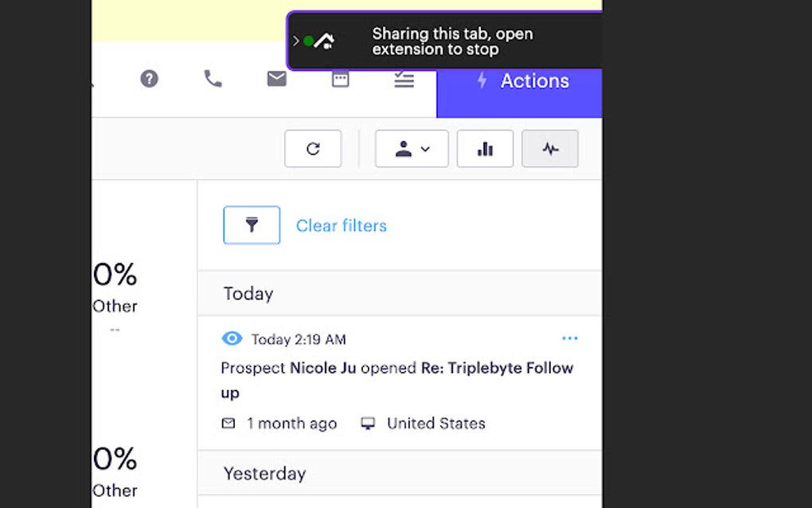Image resolution: width=812 pixels, height=508 pixels.
Task: Open the analytics bar chart view
Action: tap(485, 148)
